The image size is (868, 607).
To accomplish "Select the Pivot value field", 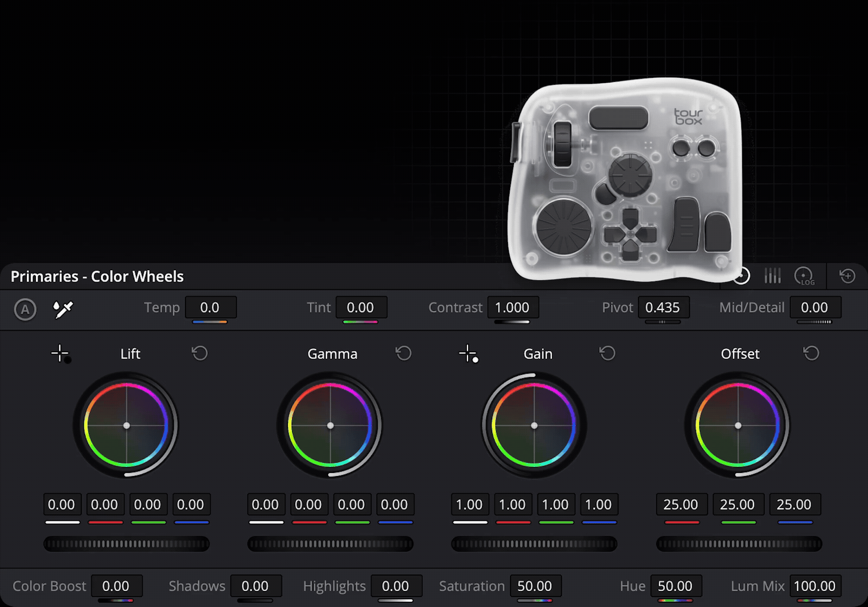I will tap(663, 307).
